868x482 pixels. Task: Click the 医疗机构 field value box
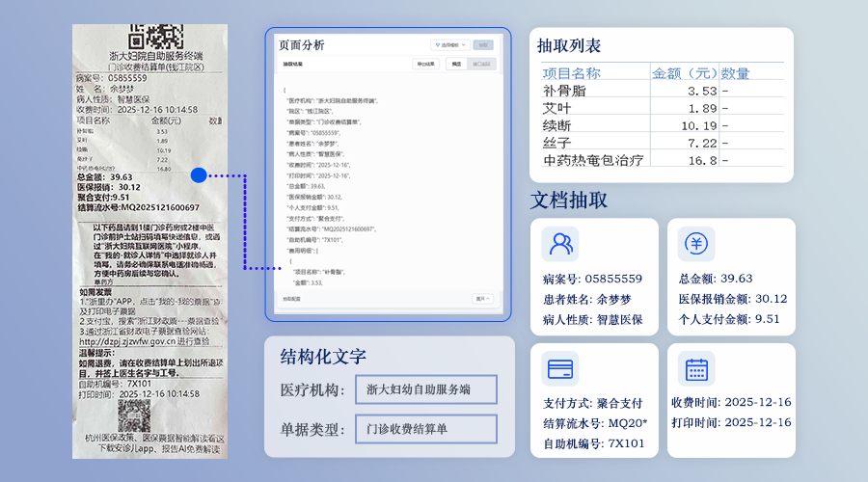tap(425, 389)
